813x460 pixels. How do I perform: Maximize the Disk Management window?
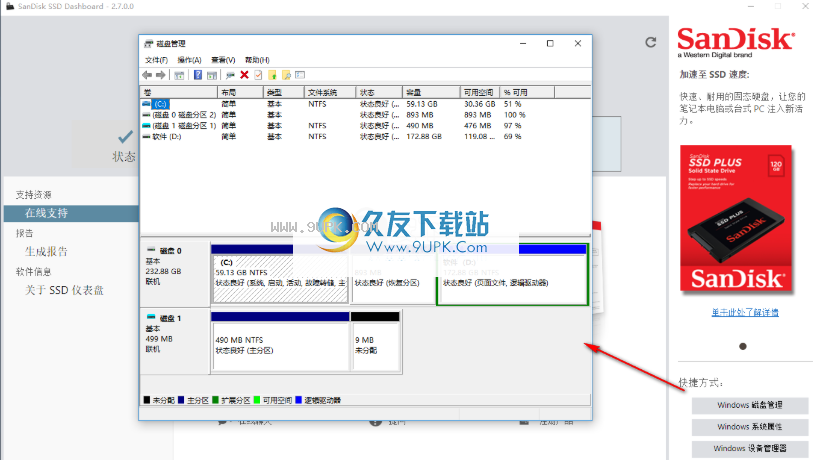(x=550, y=44)
